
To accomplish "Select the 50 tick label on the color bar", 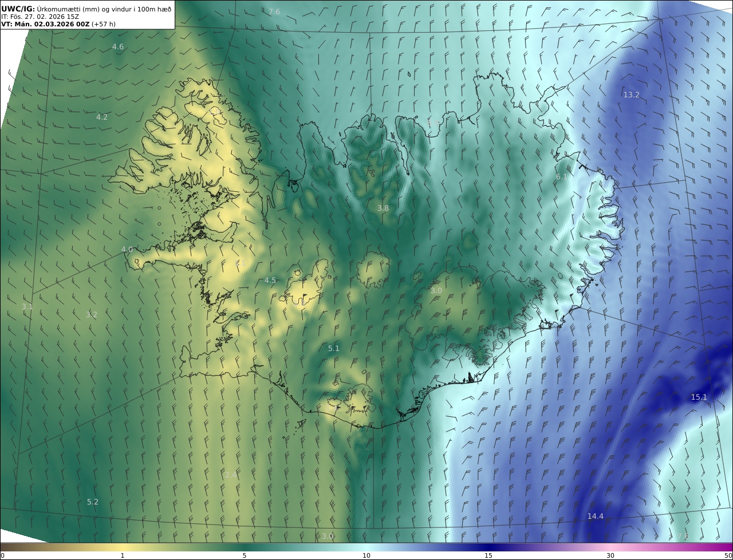I will pos(728,555).
